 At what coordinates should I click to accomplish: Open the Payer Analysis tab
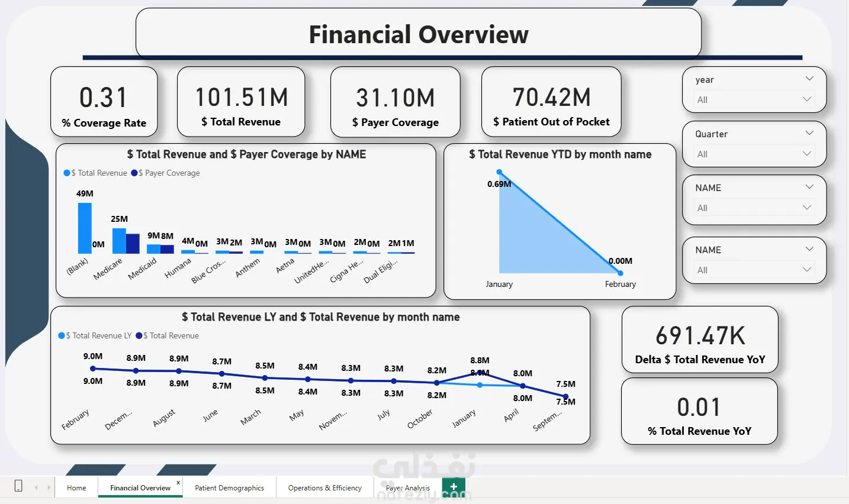pos(408,488)
